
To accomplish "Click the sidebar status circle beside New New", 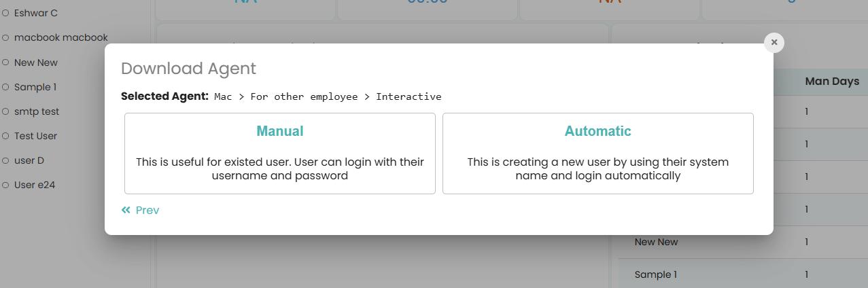I will point(5,62).
